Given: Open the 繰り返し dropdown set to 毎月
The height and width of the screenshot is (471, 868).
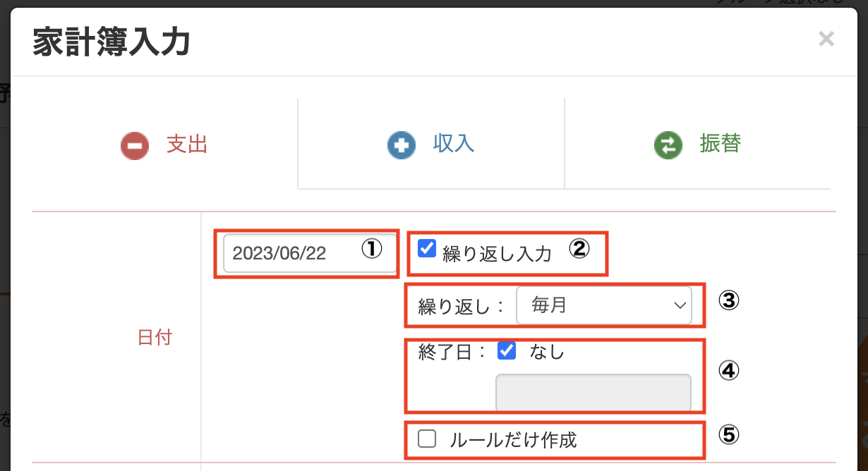Looking at the screenshot, I should [604, 305].
